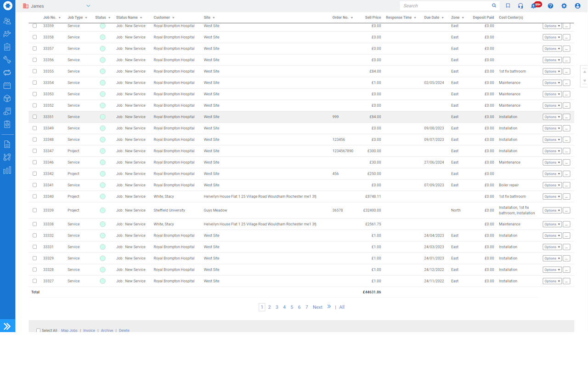Open the notifications bell with 99+ badge
The height and width of the screenshot is (368, 588).
pyautogui.click(x=535, y=6)
